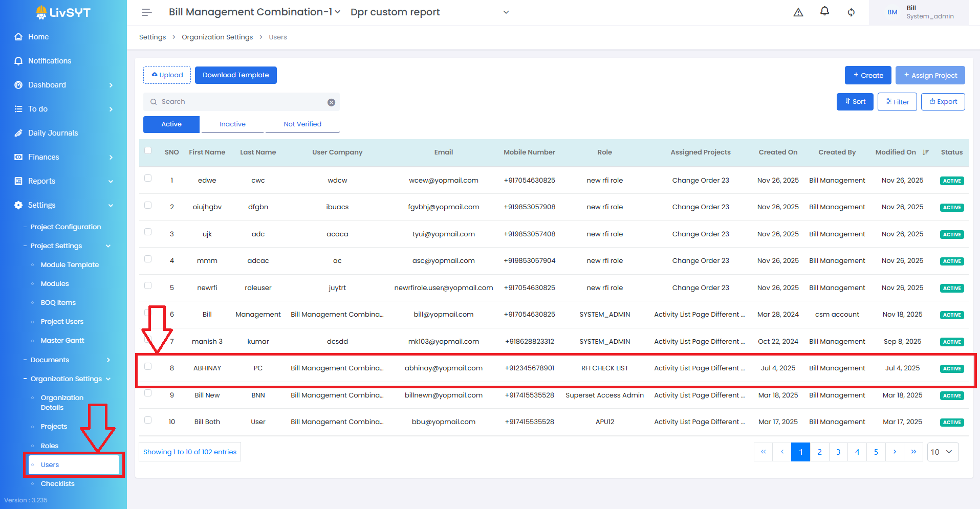
Task: Select the checkbox for user edwe
Action: (148, 179)
